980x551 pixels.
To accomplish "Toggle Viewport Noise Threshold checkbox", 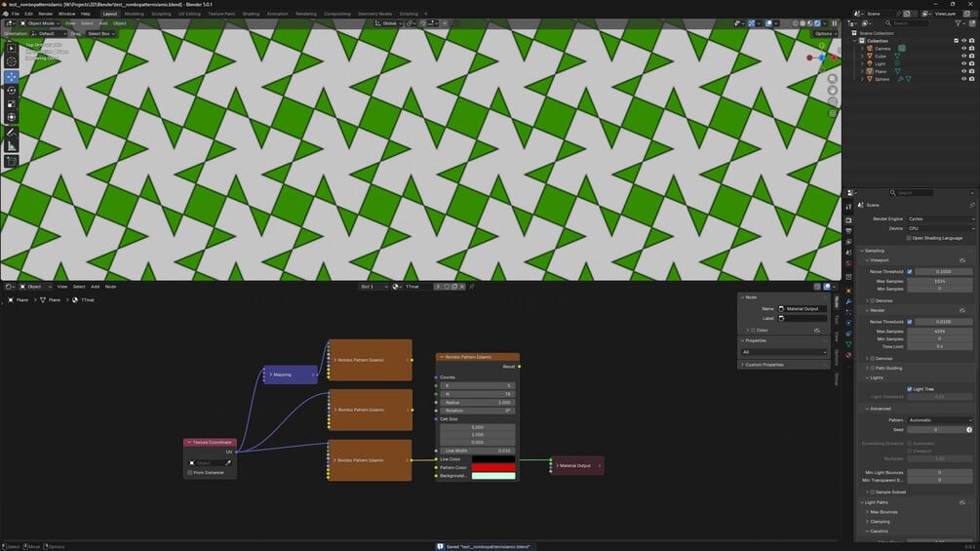I will click(x=910, y=272).
